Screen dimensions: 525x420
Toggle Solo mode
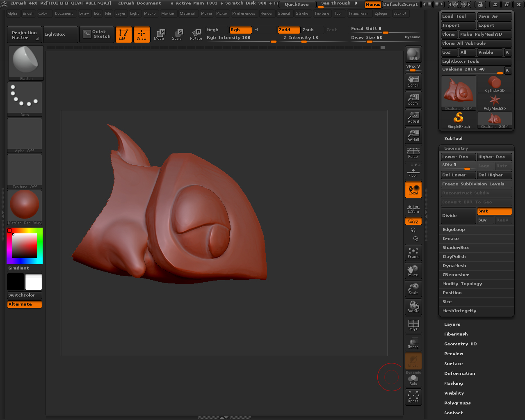point(413,379)
